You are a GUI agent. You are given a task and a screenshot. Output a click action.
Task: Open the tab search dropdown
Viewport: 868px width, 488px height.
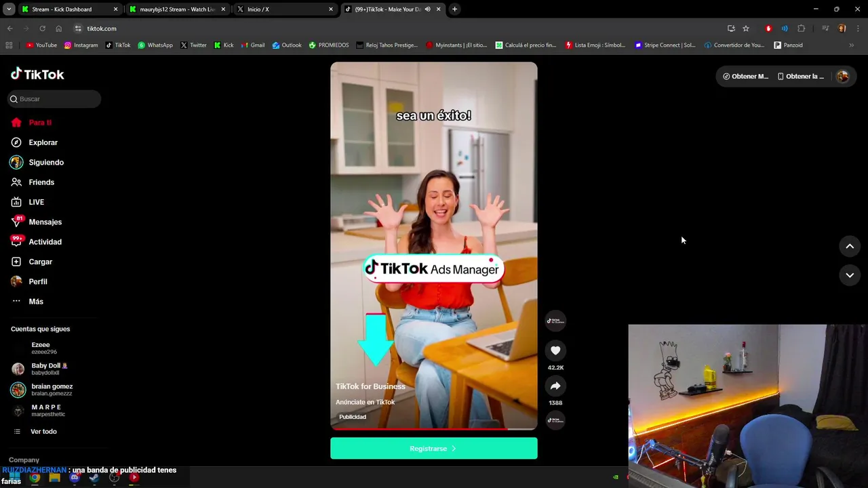(9, 9)
